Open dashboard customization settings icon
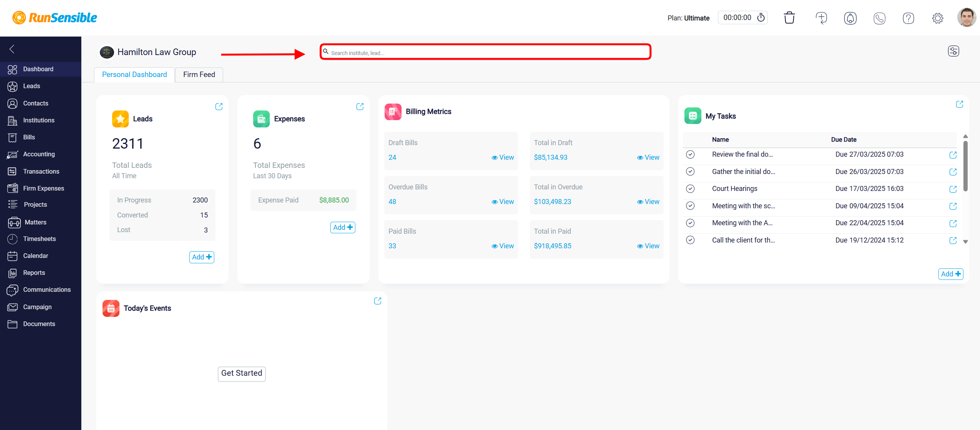 point(953,51)
